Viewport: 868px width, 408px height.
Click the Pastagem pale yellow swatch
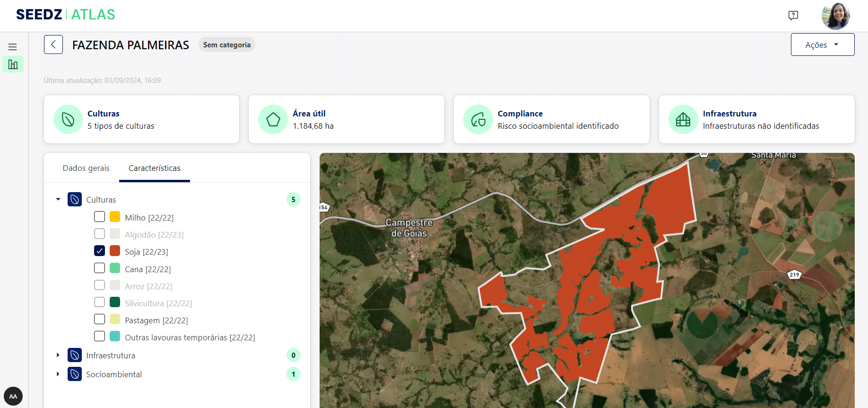[x=115, y=319]
